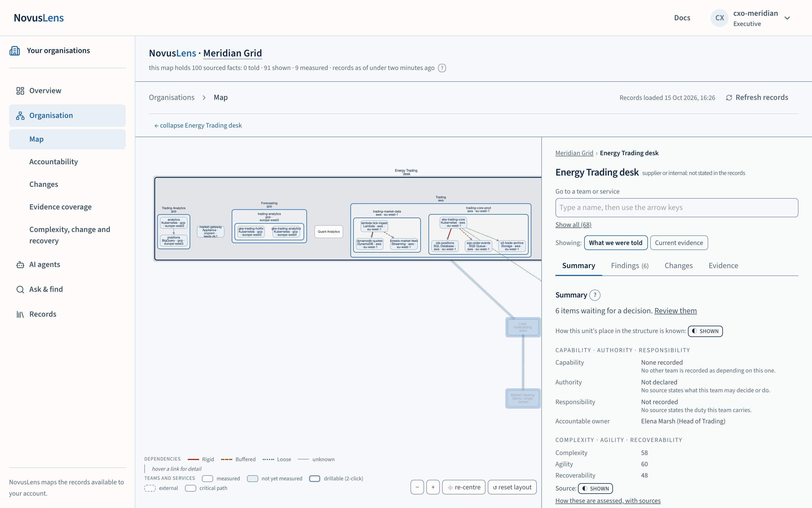Switch showing to Current evidence
The image size is (812, 508).
click(679, 243)
